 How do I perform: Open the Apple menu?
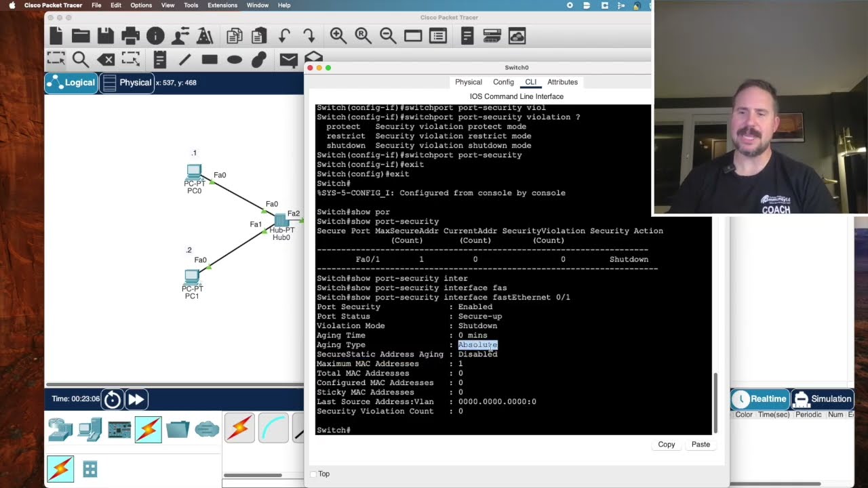12,5
